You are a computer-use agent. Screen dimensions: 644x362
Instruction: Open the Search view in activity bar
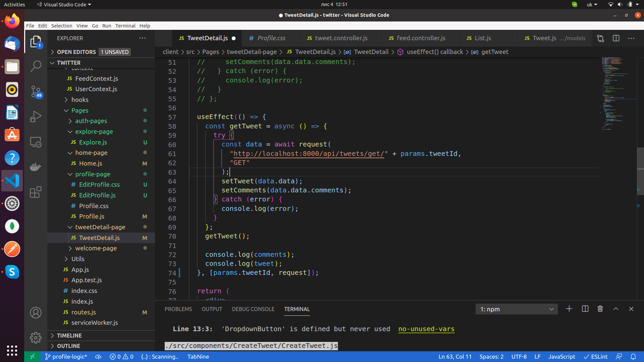click(36, 66)
